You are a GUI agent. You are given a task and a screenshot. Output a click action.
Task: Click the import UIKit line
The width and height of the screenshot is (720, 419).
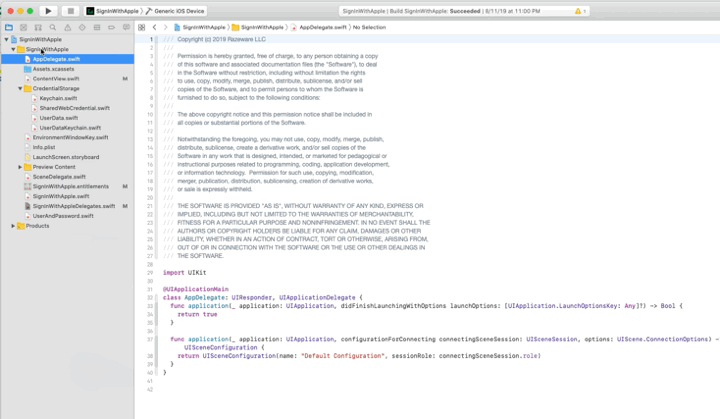(x=185, y=272)
